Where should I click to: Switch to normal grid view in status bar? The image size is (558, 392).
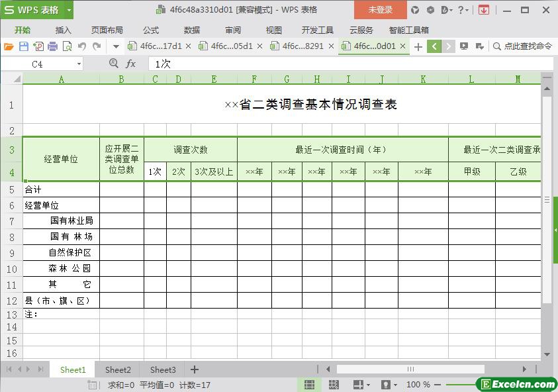pos(309,385)
